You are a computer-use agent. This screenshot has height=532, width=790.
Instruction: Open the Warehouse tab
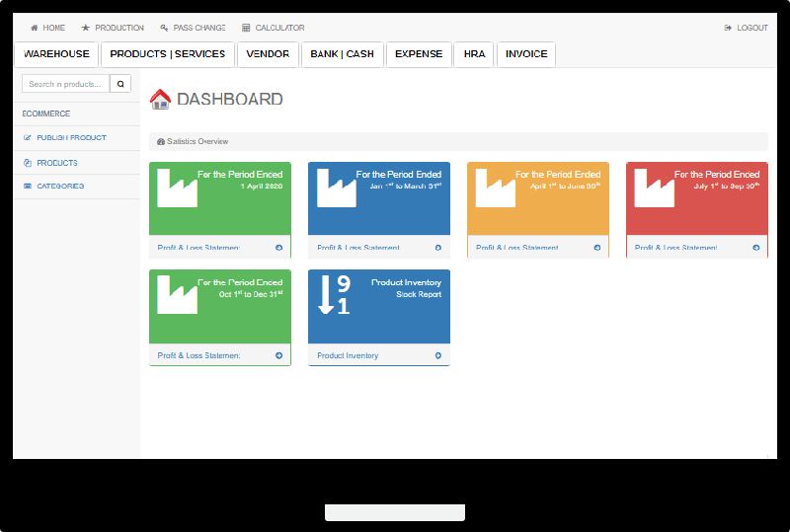click(56, 54)
